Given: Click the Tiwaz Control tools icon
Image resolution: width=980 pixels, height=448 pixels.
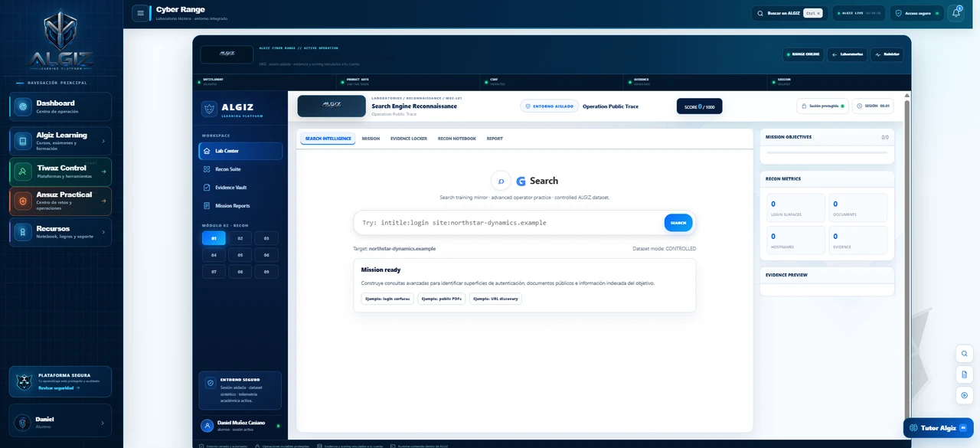Looking at the screenshot, I should [23, 172].
